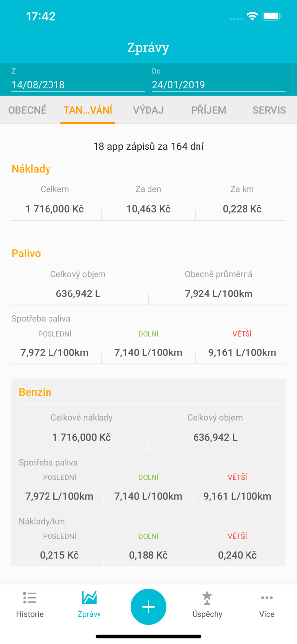Select the TAN...VÁNÍ tab

coord(88,110)
